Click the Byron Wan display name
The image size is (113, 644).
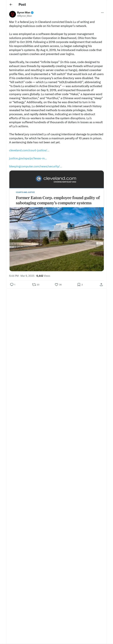(24, 13)
